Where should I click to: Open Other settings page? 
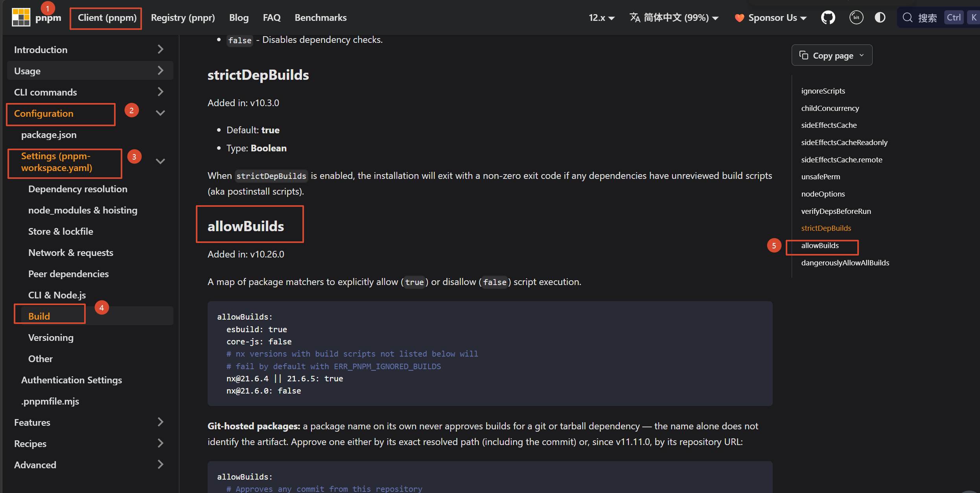(41, 359)
